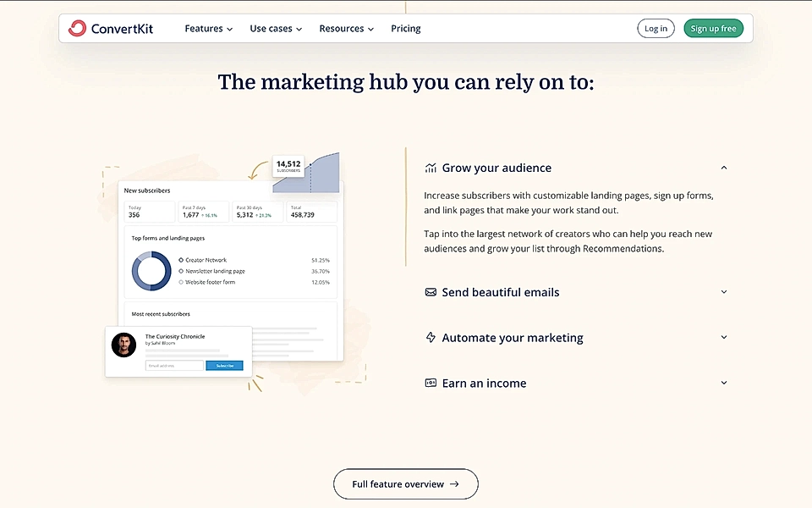The width and height of the screenshot is (812, 508).
Task: Click the ConvertKit logo icon
Action: coord(77,27)
